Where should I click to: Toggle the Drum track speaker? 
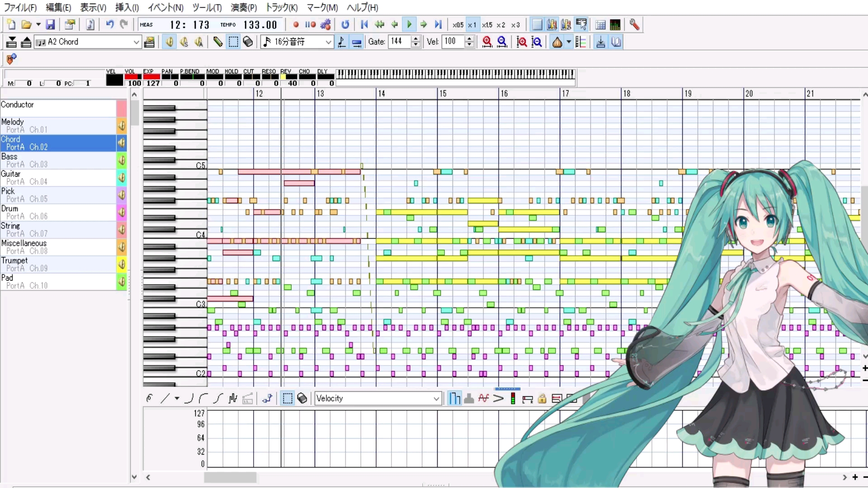(x=122, y=212)
